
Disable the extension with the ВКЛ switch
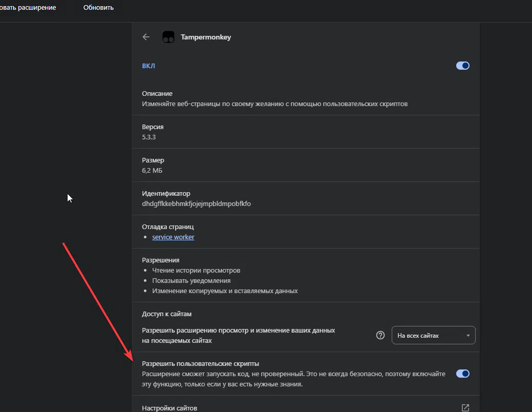462,66
